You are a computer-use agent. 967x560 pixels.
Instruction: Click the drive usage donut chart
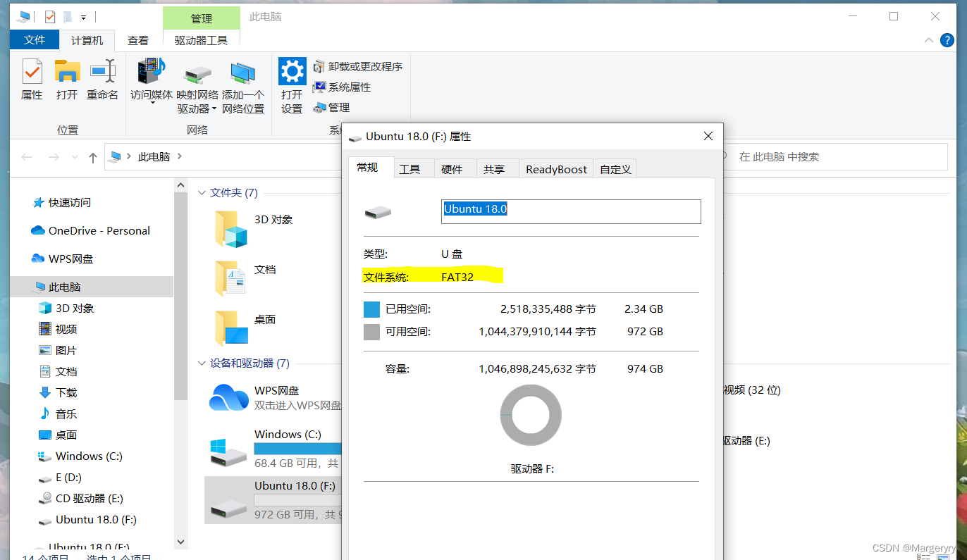(x=530, y=416)
